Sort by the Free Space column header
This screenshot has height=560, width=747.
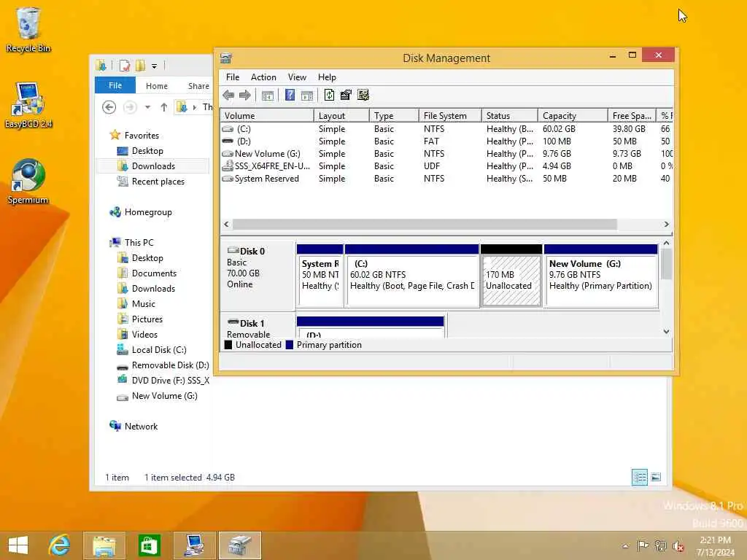pos(632,116)
